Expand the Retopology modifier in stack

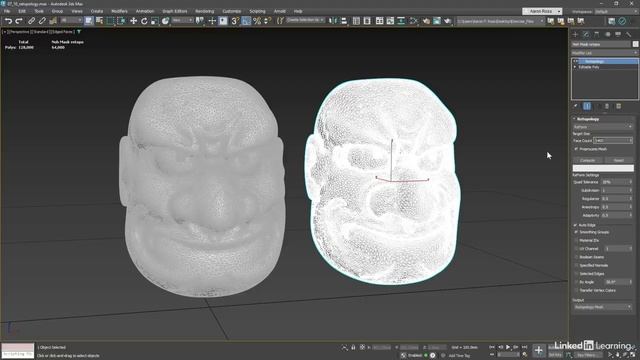pos(576,61)
